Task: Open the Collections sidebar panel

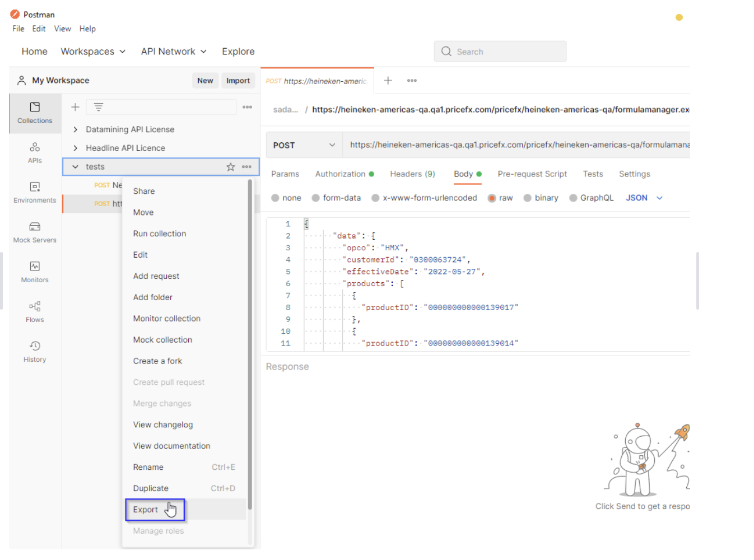Action: pos(35,113)
